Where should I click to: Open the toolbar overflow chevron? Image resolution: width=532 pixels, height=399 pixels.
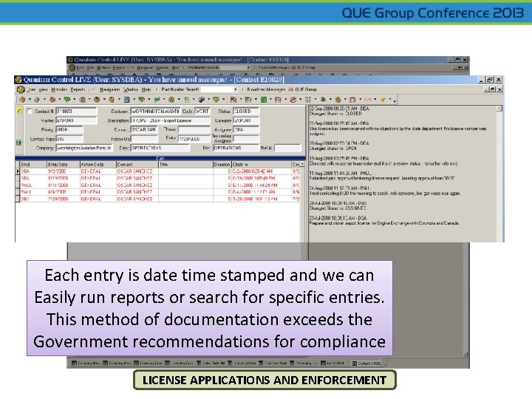tap(395, 100)
